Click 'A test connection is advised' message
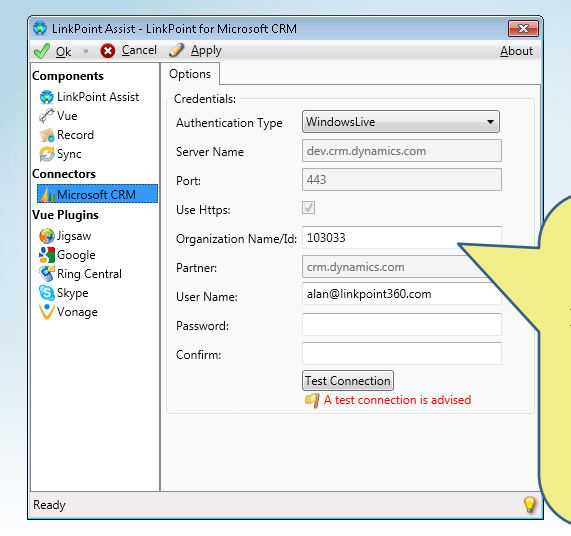 (397, 400)
